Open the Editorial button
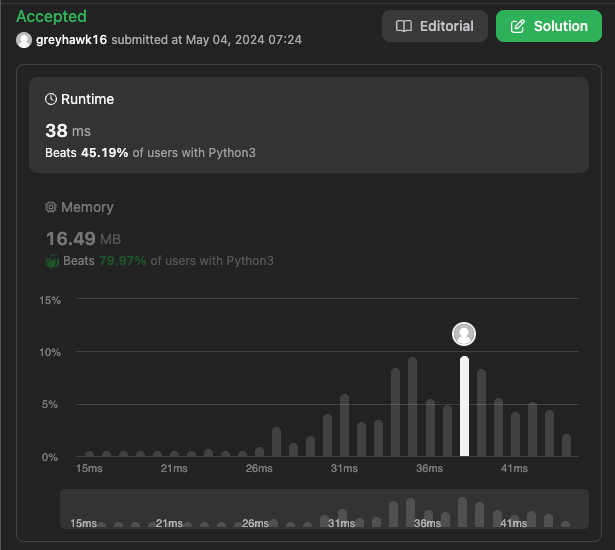Image resolution: width=615 pixels, height=550 pixels. [435, 26]
